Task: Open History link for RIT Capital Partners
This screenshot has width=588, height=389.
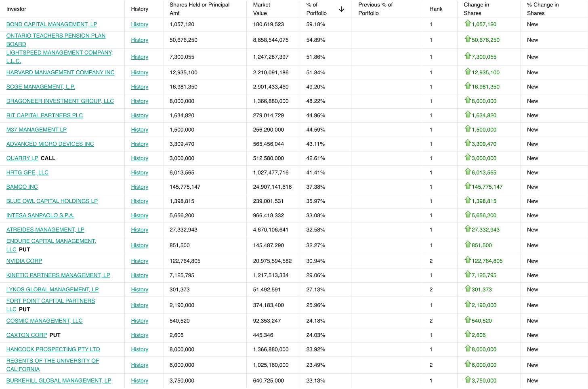Action: [140, 115]
